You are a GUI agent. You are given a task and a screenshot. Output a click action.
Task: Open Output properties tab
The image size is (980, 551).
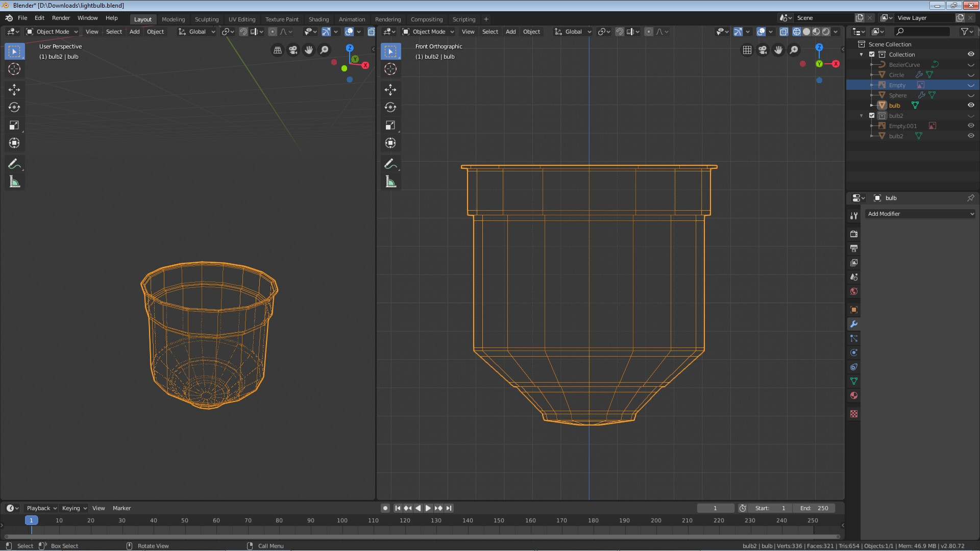854,248
